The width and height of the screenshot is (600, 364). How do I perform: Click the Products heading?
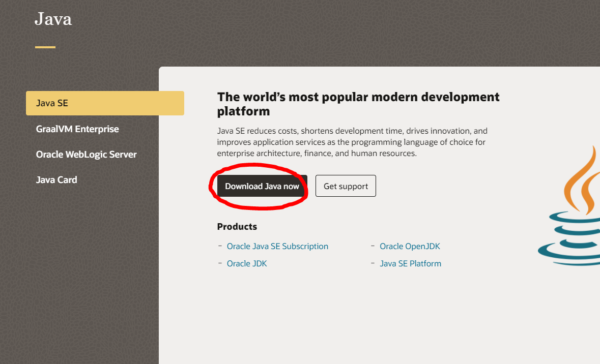237,227
